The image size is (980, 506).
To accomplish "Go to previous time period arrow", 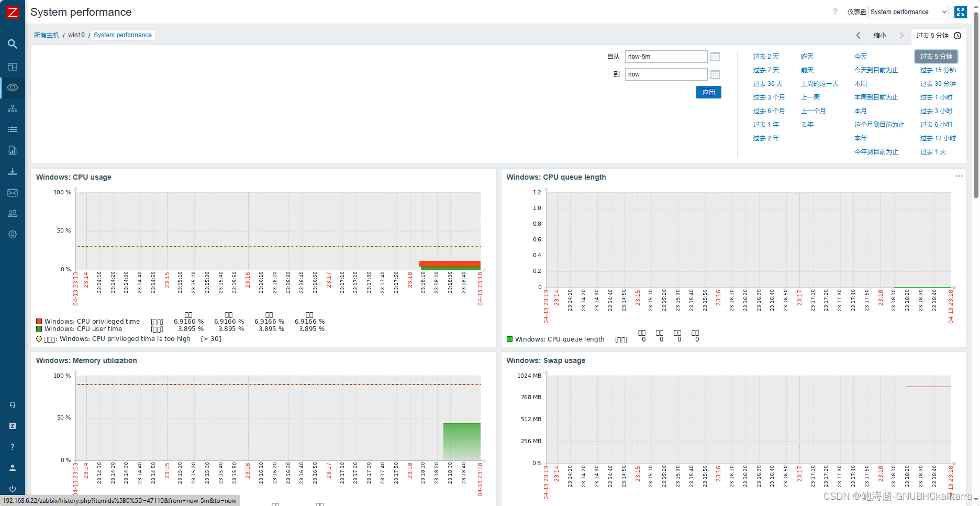I will click(858, 36).
